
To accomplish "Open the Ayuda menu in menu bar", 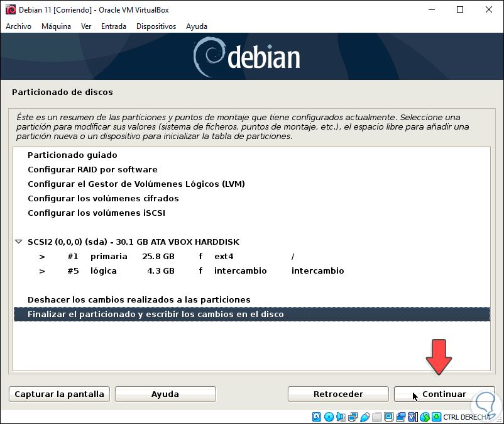I will (197, 26).
